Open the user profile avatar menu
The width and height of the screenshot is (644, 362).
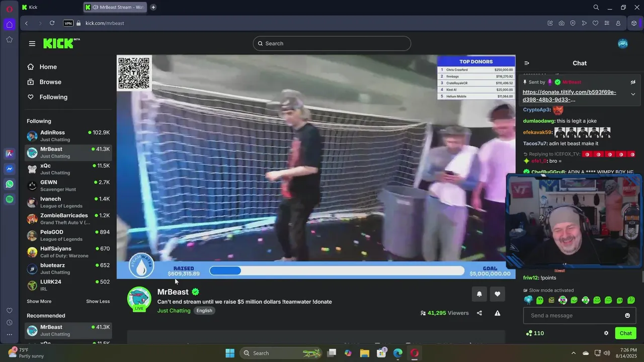point(623,44)
